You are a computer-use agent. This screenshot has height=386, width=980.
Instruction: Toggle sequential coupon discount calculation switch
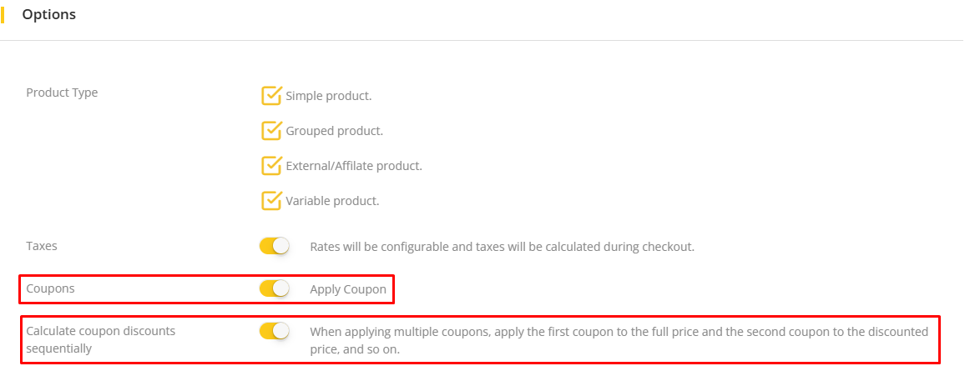274,331
